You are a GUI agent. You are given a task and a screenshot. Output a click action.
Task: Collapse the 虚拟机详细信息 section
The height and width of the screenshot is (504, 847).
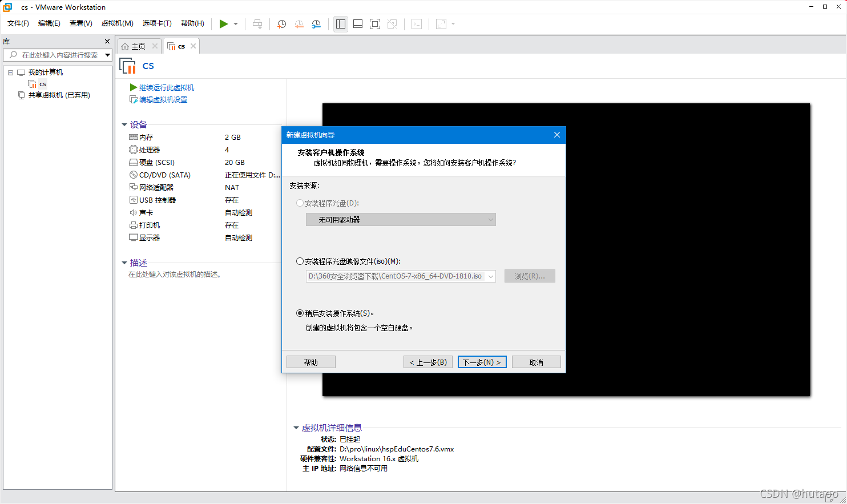tap(296, 428)
